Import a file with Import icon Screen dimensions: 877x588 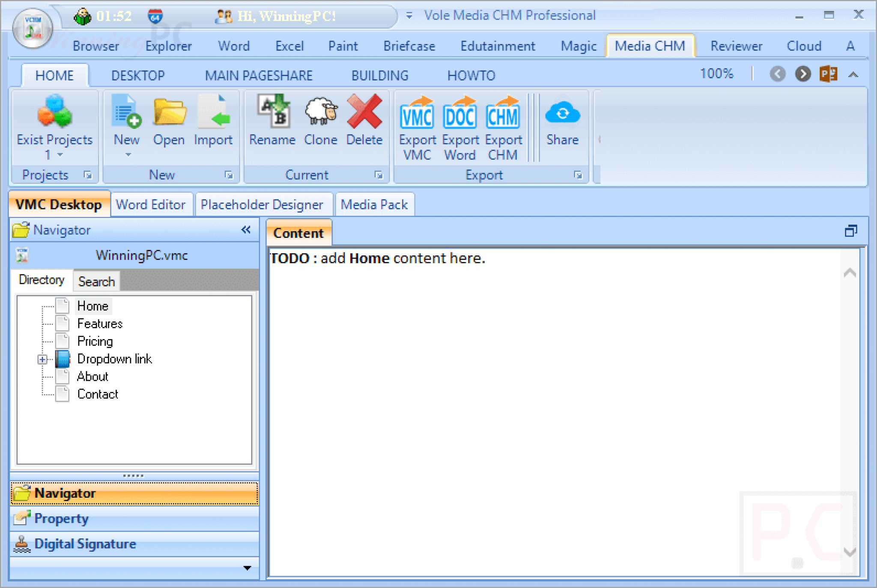pyautogui.click(x=214, y=111)
